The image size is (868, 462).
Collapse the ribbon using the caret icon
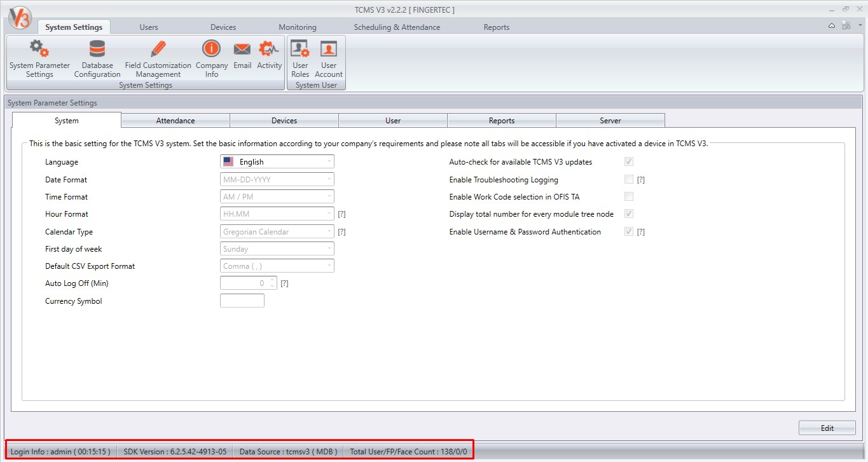(x=832, y=26)
